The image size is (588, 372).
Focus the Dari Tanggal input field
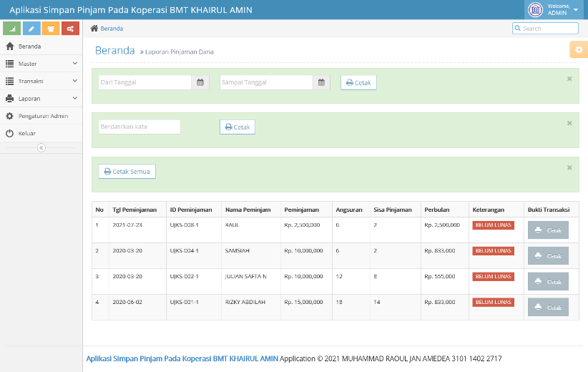click(145, 82)
